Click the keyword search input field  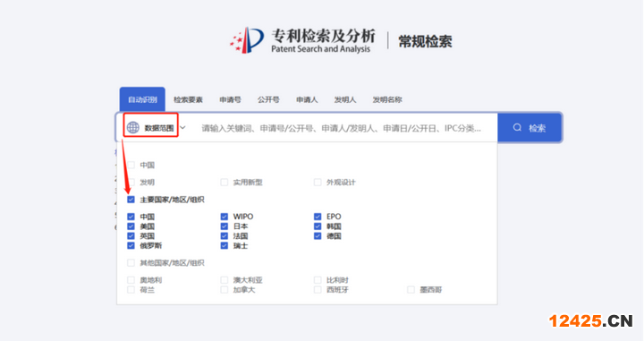(342, 128)
